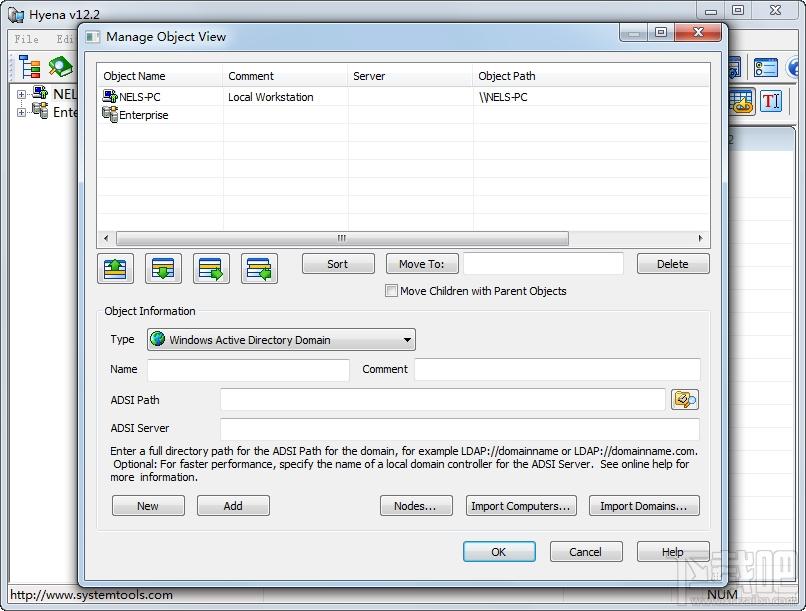
Task: Click the list scrollbar right arrow
Action: pos(700,238)
